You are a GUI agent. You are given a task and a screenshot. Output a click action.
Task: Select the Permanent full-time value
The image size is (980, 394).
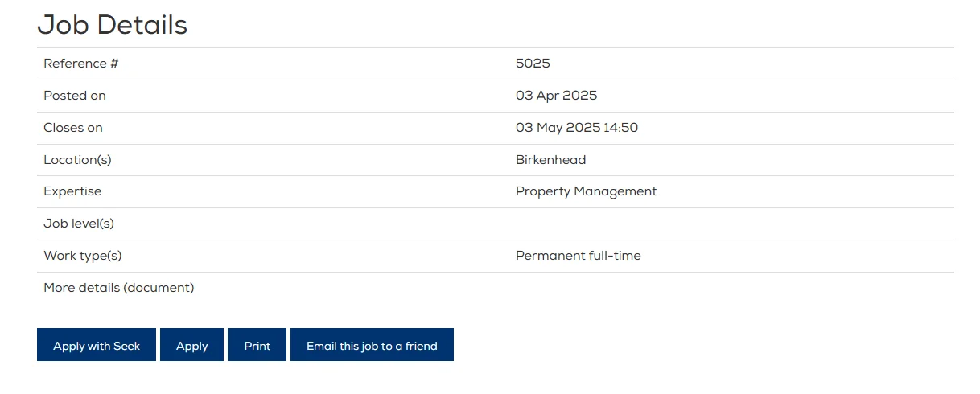tap(579, 256)
